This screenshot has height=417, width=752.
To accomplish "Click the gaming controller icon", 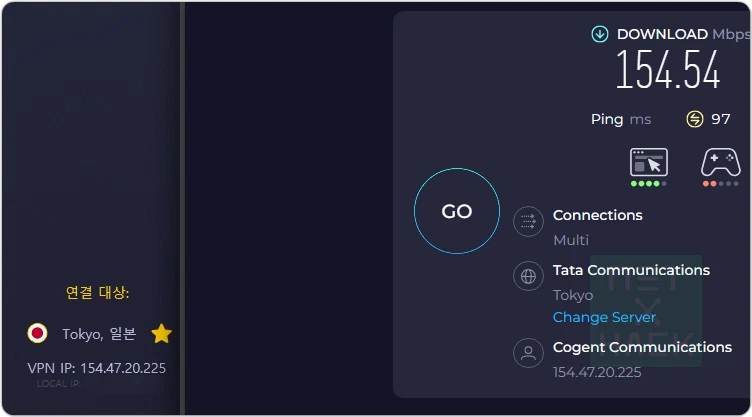I will point(720,161).
